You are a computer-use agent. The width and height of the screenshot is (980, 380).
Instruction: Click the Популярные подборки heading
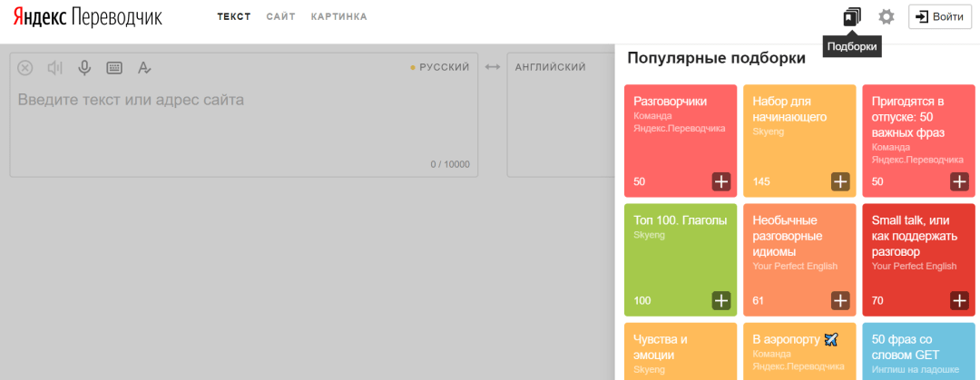(x=716, y=59)
